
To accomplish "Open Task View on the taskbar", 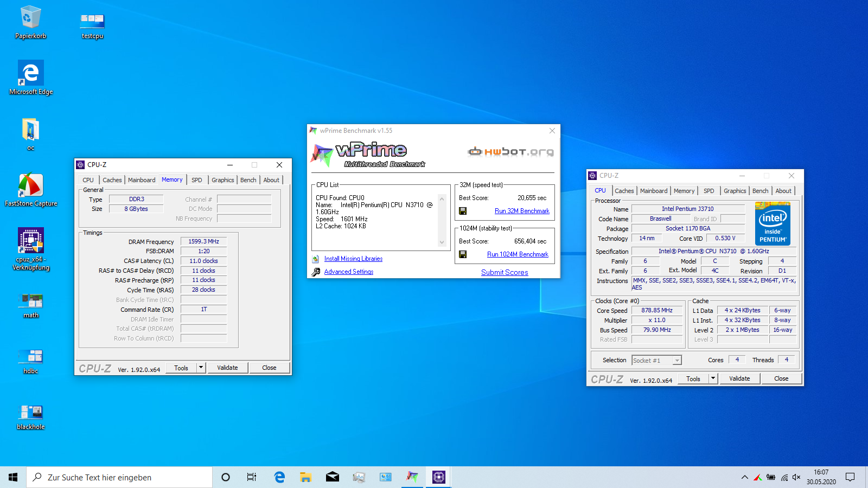I will [252, 477].
